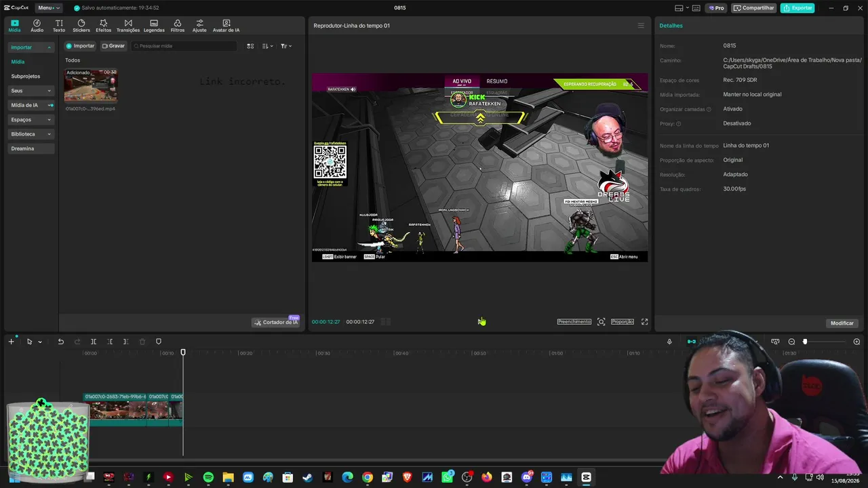Open the selection tool mode dropdown arrow
868x488 pixels.
pos(40,342)
